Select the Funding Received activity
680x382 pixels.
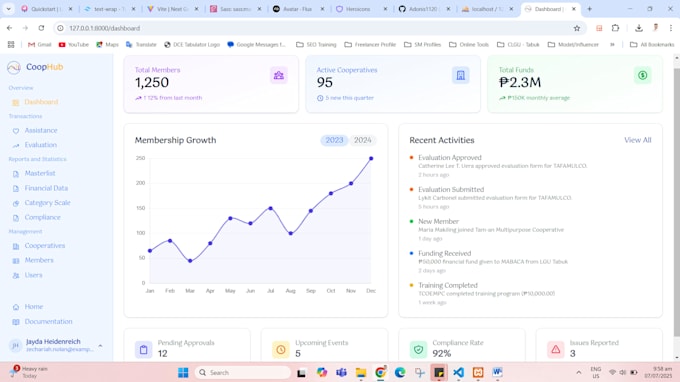[x=530, y=262]
